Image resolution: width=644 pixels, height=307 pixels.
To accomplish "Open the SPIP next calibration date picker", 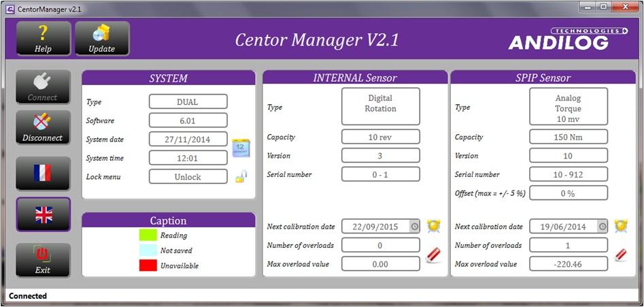I will (x=602, y=227).
